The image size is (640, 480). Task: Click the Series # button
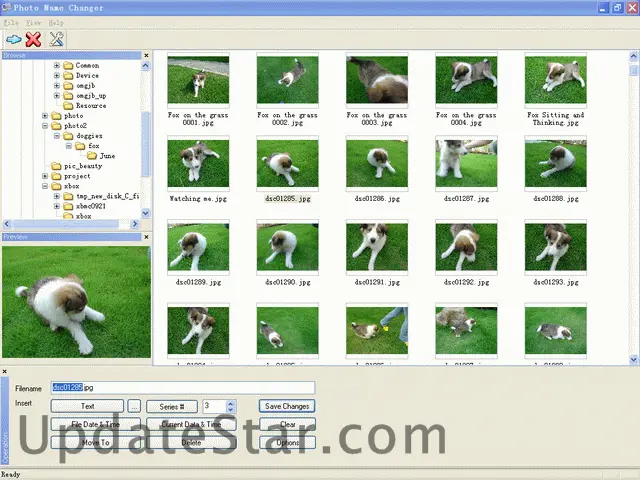(172, 407)
